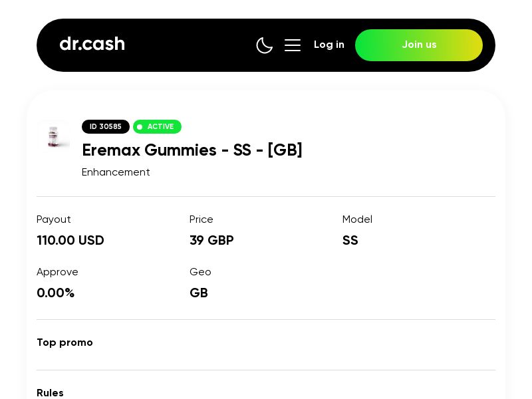Expand the Top promo section
Image resolution: width=532 pixels, height=399 pixels.
point(65,342)
